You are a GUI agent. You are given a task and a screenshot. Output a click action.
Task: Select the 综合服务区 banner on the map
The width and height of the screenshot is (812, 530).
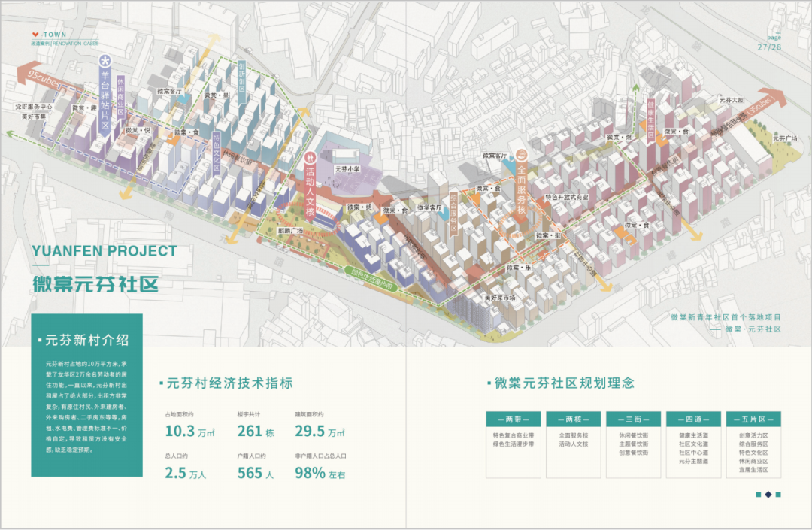click(x=453, y=214)
